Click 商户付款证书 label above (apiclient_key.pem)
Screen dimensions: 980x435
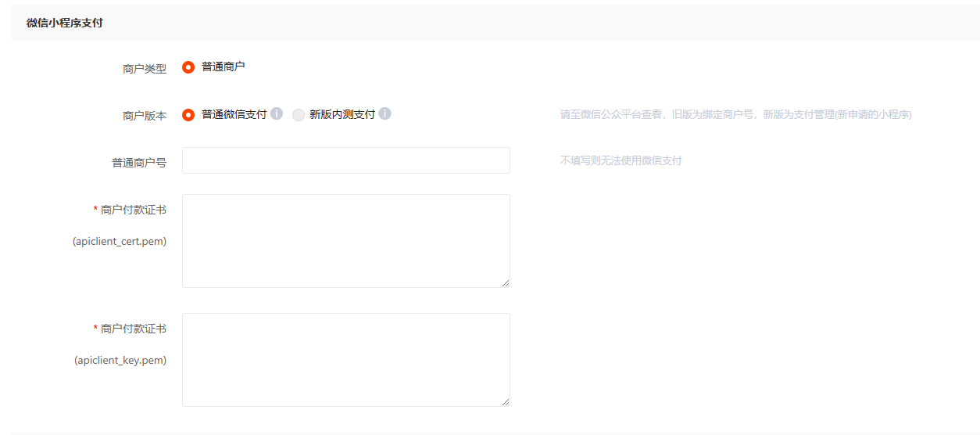point(134,329)
